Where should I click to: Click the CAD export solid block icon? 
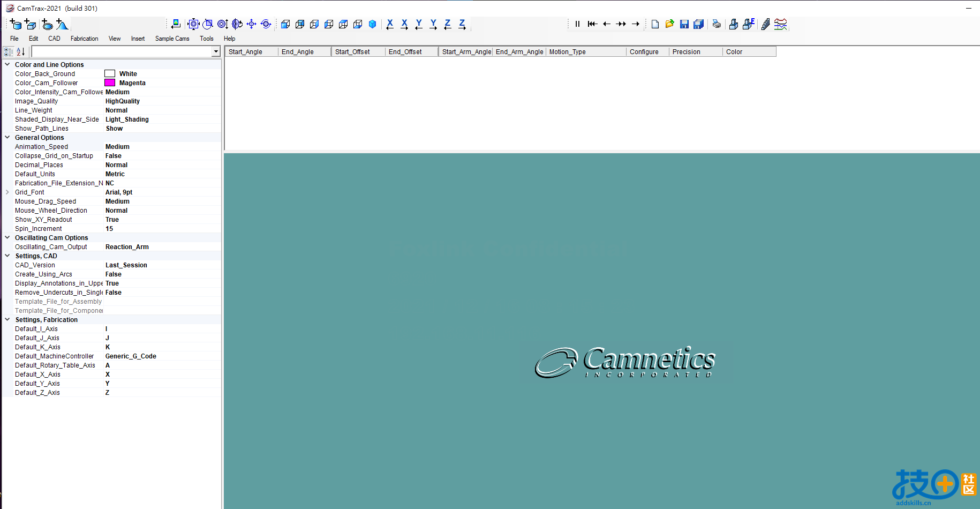pyautogui.click(x=734, y=24)
